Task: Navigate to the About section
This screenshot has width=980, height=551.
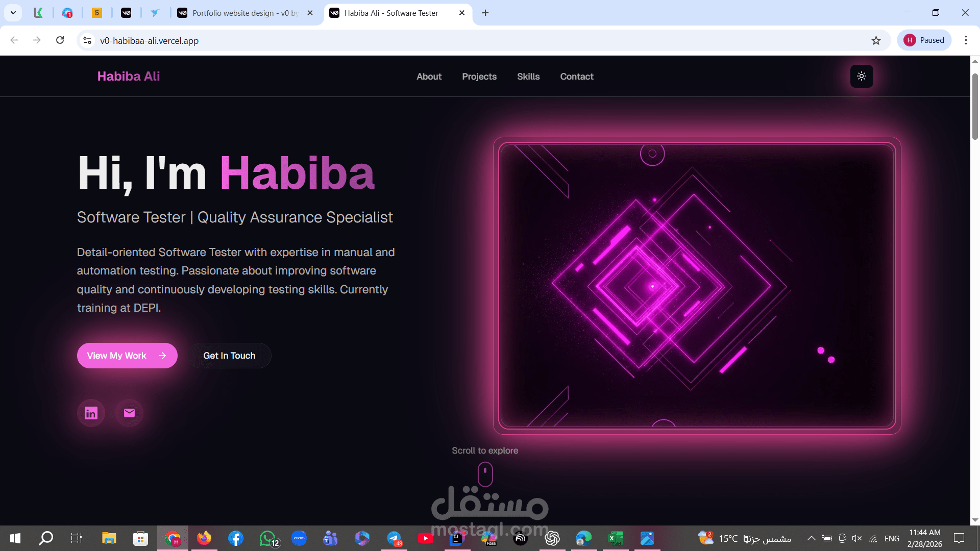Action: pos(429,77)
